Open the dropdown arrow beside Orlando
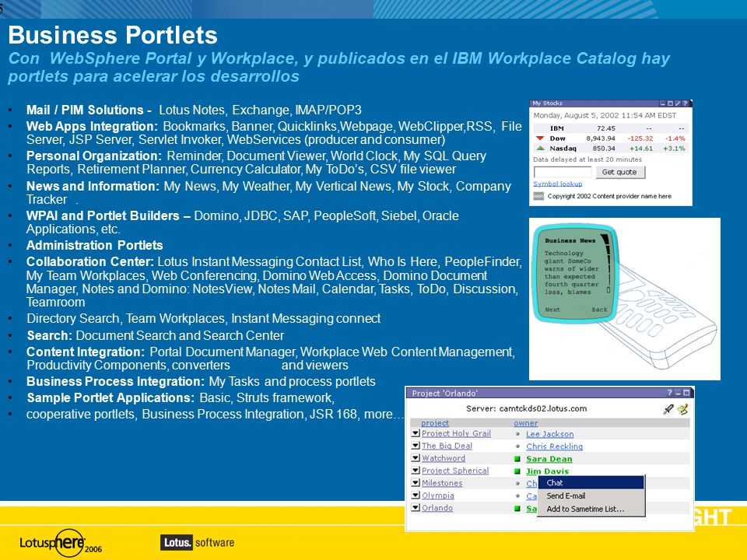 point(416,508)
